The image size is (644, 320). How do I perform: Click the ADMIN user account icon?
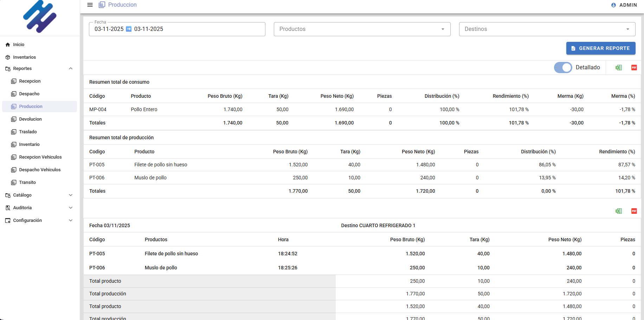pos(613,5)
